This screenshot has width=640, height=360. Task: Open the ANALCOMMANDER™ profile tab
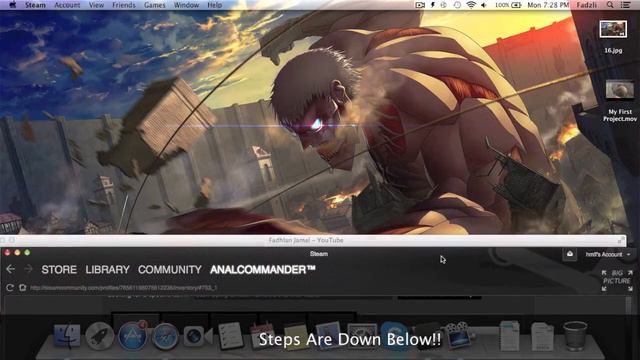pyautogui.click(x=263, y=270)
